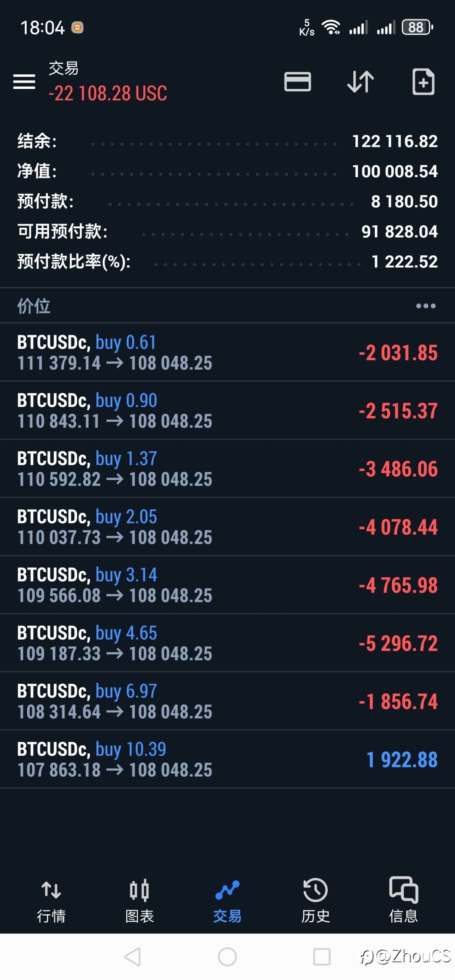Switch to the 行情 quotes tab
Viewport: 455px width, 980px height.
coord(51,900)
